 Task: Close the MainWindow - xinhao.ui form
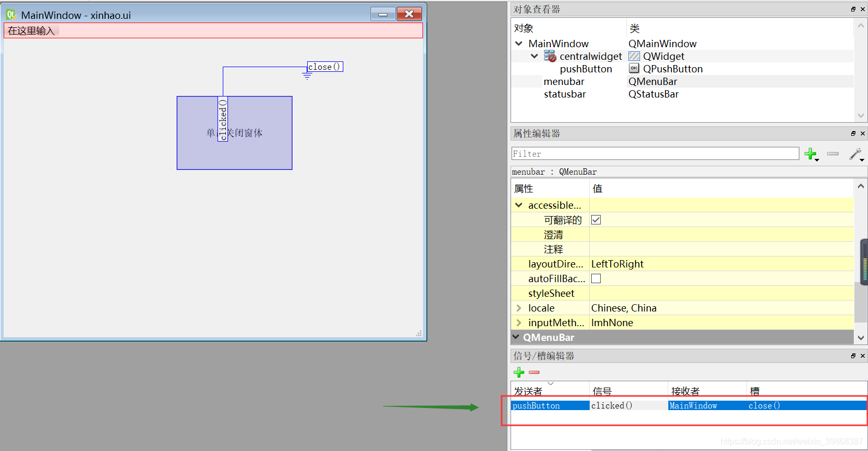point(409,14)
